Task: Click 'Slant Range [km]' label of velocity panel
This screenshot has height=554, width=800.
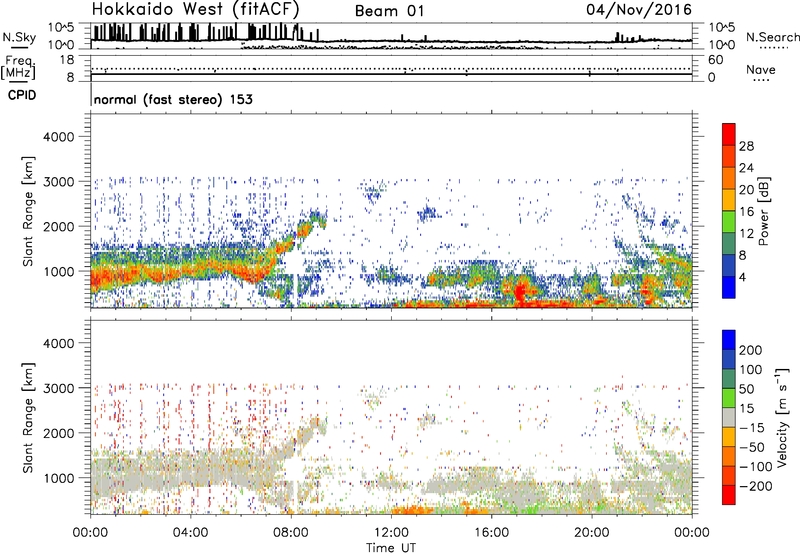Action: click(x=28, y=418)
